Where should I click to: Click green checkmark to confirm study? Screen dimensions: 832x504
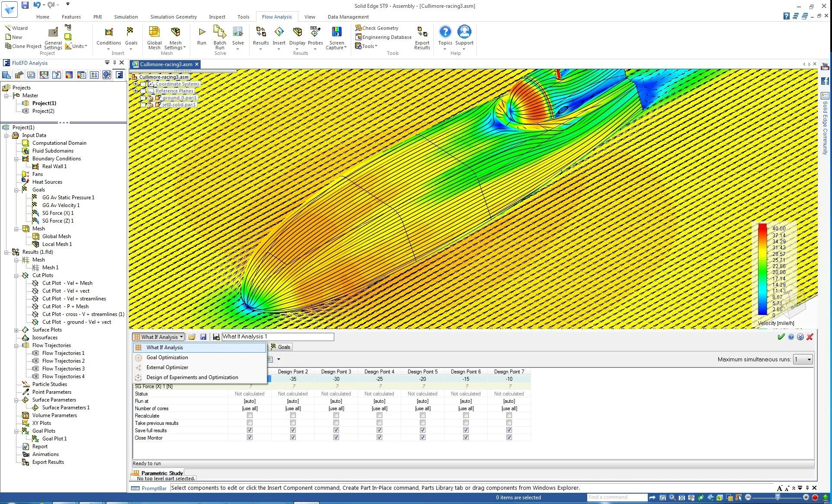point(781,337)
